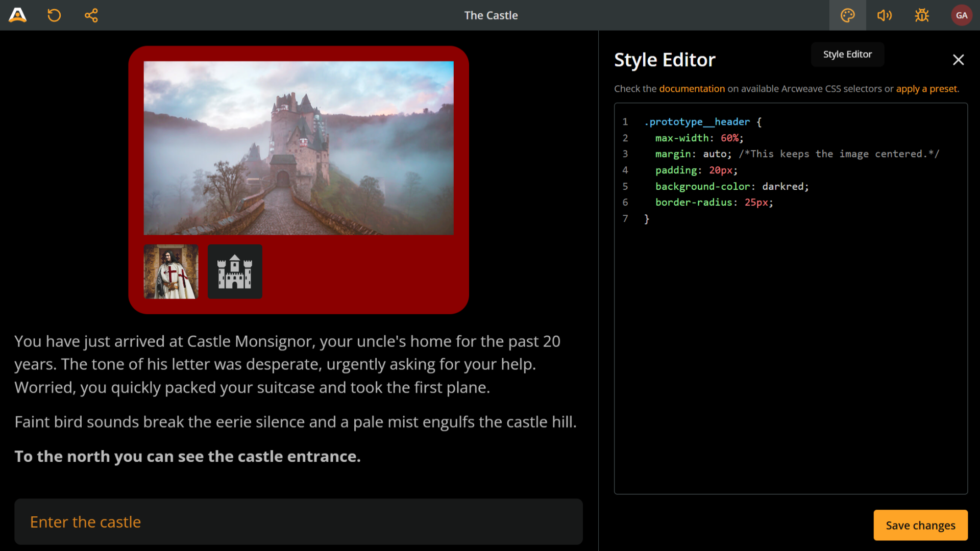980x551 pixels.
Task: Close the Style Editor panel
Action: coord(958,60)
